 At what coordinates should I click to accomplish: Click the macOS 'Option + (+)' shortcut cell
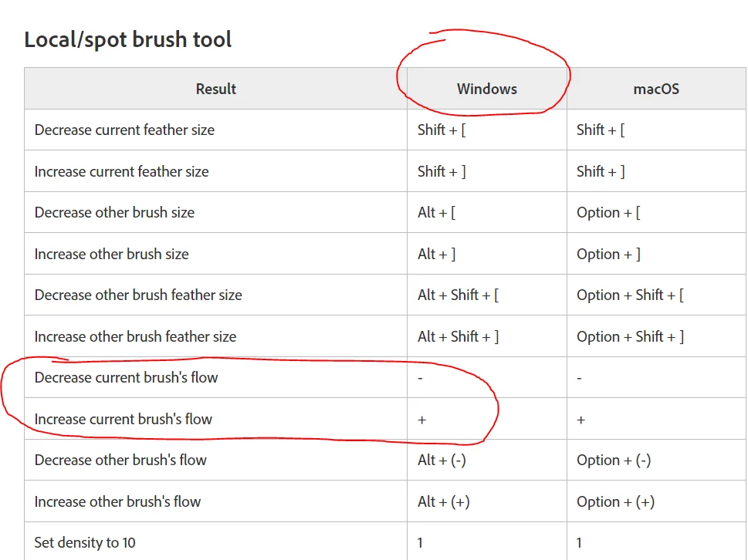615,501
